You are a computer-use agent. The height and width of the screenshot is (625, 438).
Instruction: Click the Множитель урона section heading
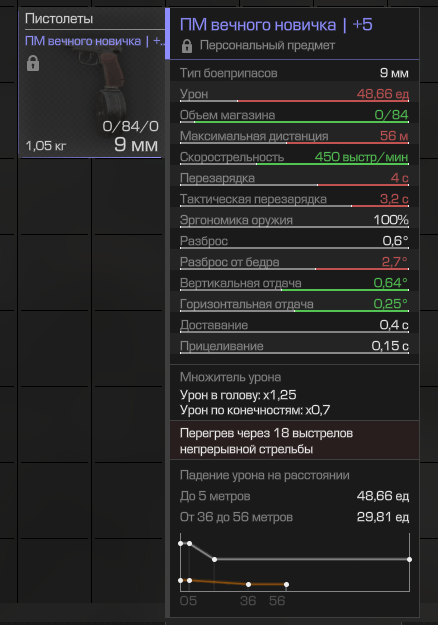coord(230,377)
